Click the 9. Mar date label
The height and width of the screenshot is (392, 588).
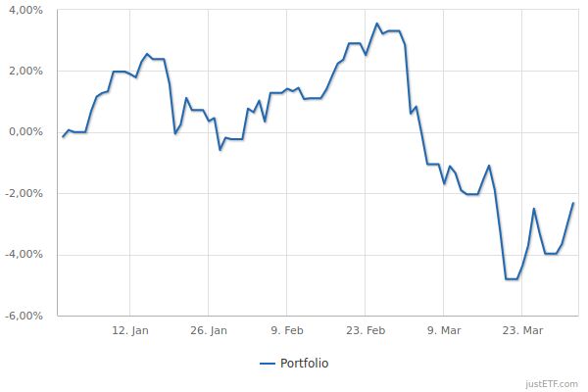(443, 330)
